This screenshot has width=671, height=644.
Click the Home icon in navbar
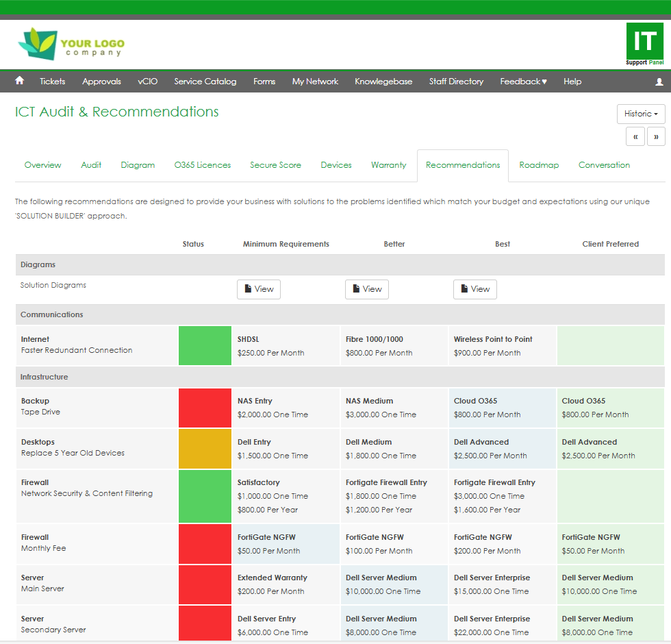(19, 81)
